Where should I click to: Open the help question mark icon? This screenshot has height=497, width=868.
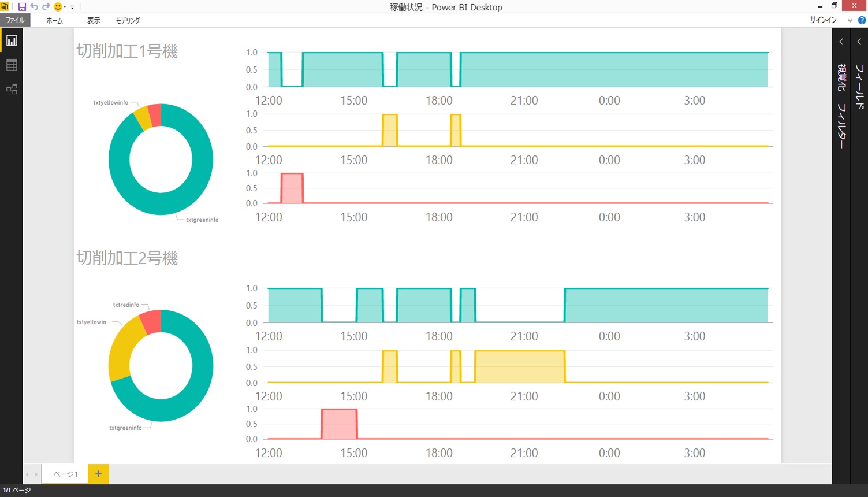click(862, 20)
